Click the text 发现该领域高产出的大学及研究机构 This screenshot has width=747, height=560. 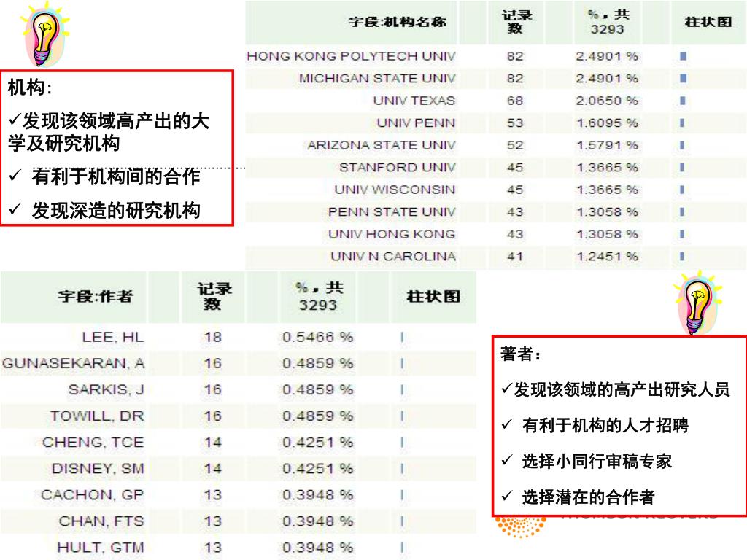click(109, 133)
